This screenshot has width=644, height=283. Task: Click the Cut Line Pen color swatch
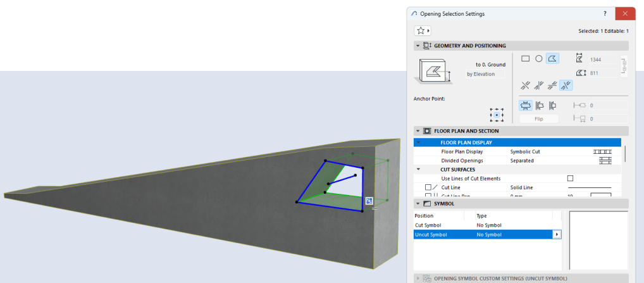600,196
